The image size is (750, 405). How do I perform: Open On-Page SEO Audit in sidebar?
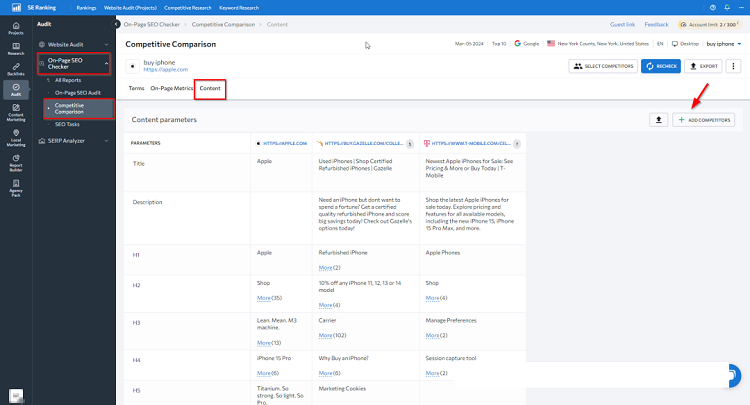pyautogui.click(x=77, y=93)
